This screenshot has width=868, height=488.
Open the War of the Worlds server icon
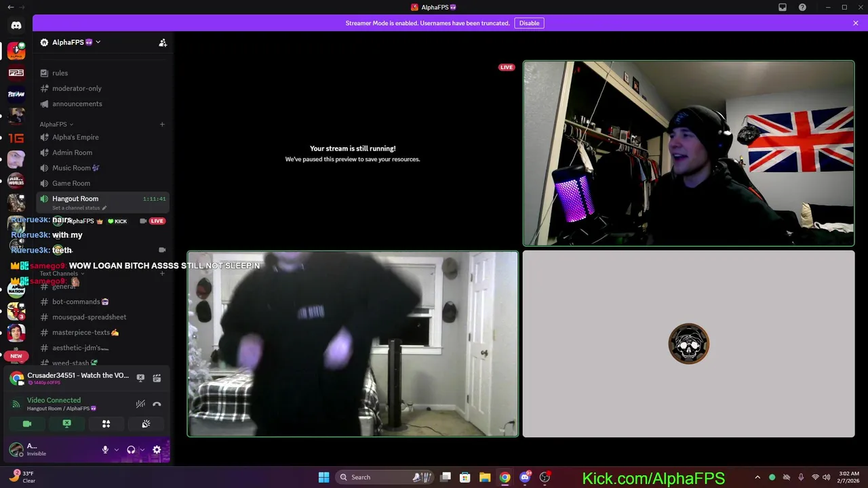pyautogui.click(x=16, y=181)
